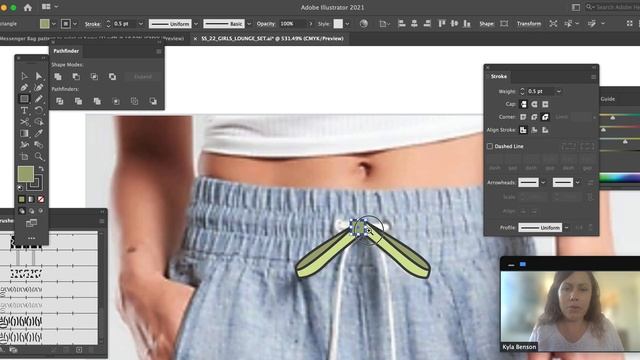Select the Selection tool in the toolbox

[x=24, y=76]
